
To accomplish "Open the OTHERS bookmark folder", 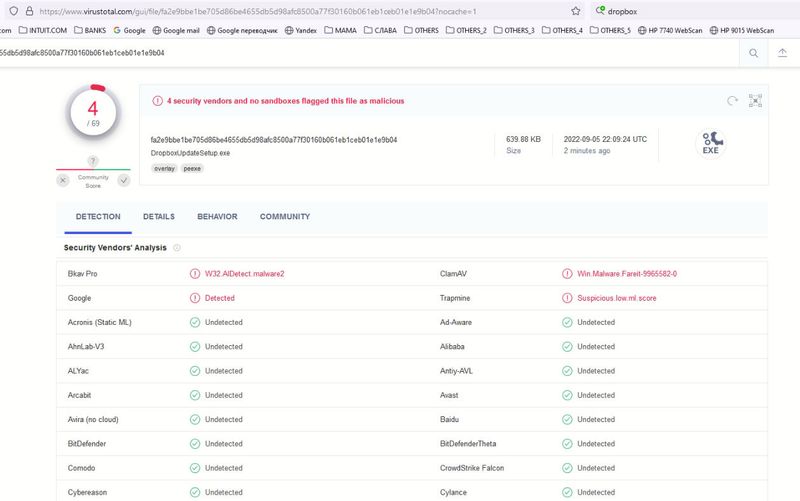I will click(x=420, y=30).
